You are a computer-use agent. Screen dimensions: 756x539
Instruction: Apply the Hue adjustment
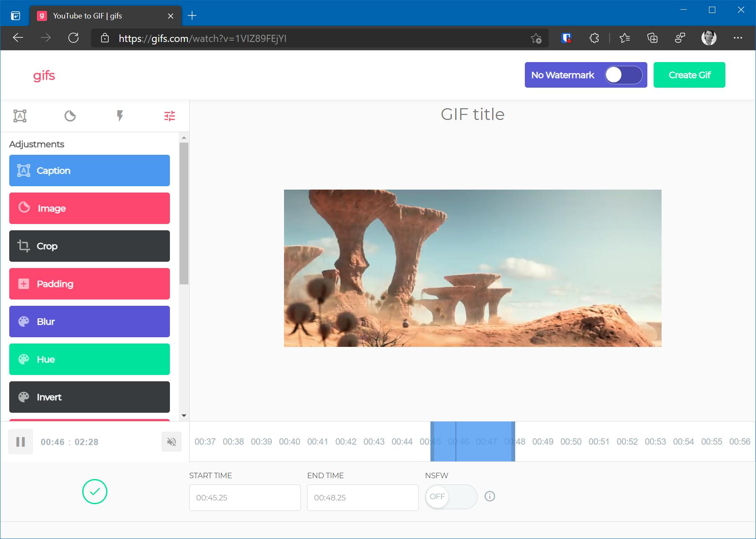pos(89,359)
